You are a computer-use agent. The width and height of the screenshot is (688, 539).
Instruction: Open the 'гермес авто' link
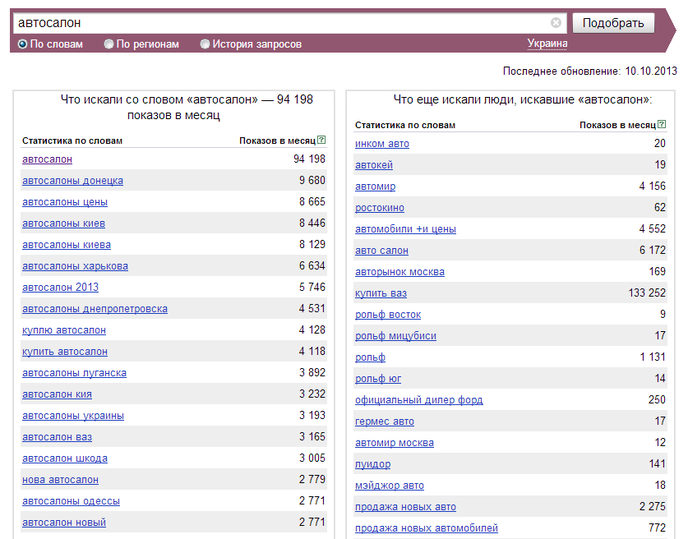pyautogui.click(x=384, y=422)
